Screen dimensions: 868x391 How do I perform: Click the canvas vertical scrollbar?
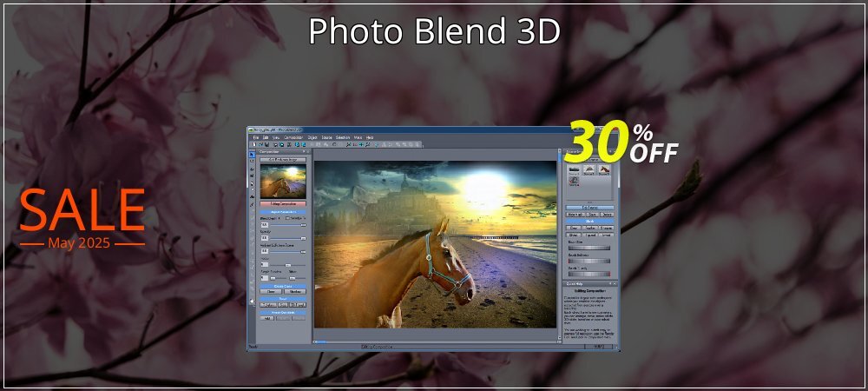[559, 243]
